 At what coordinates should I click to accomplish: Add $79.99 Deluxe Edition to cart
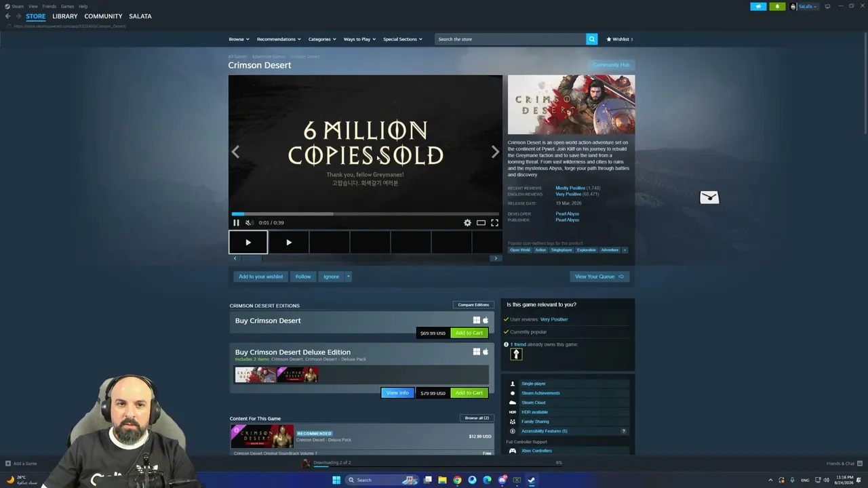tap(469, 393)
